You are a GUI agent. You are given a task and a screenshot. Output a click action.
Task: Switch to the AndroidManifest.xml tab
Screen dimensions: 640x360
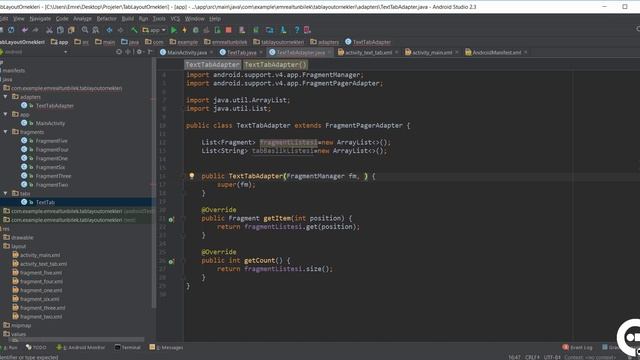coord(497,52)
